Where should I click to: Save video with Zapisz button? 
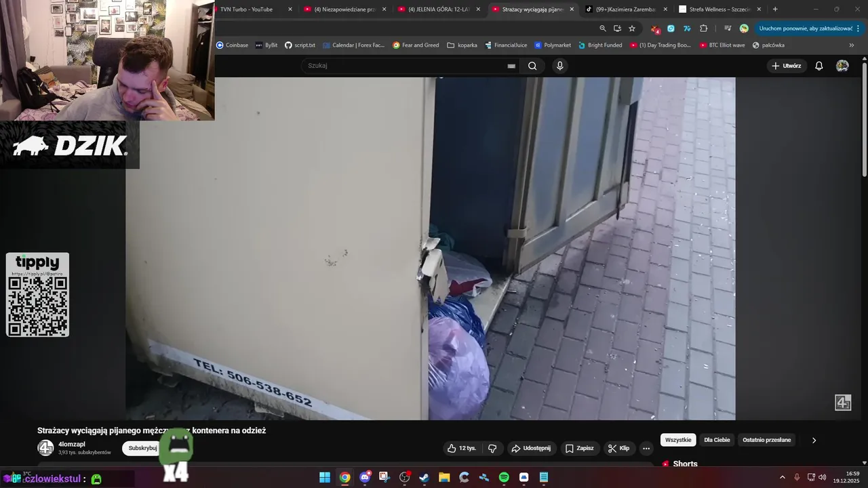[580, 448]
